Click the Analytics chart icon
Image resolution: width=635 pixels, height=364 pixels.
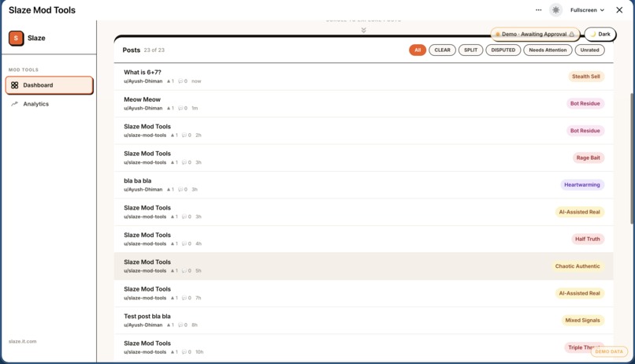(15, 104)
